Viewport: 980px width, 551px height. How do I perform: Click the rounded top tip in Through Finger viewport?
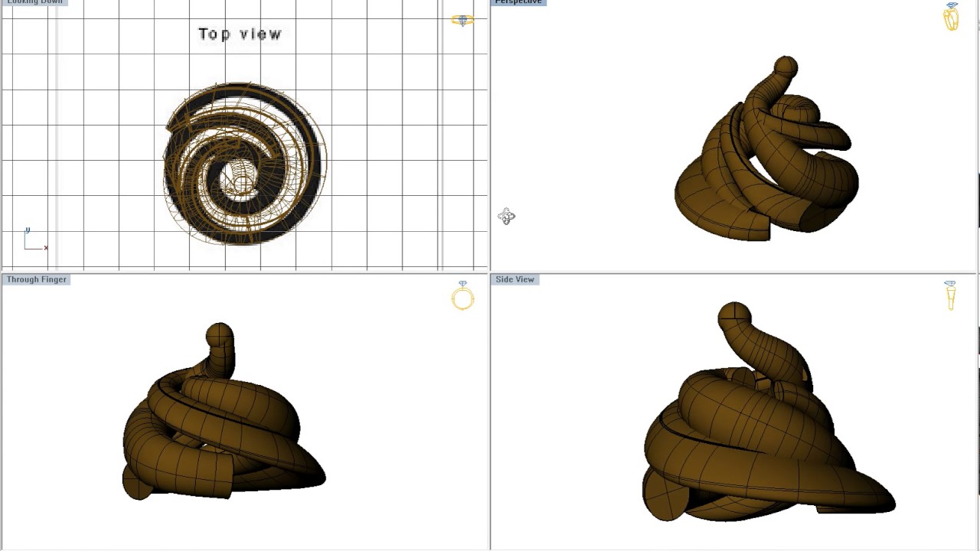[220, 335]
